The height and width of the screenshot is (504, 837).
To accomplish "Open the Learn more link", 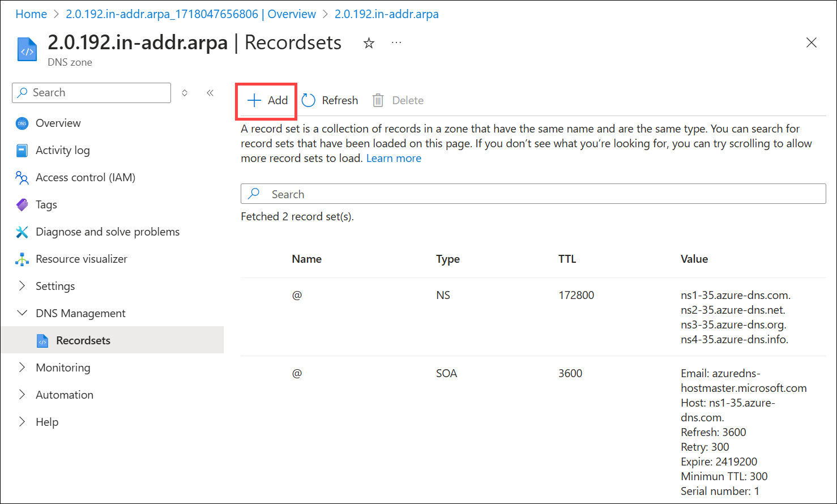I will (x=394, y=159).
